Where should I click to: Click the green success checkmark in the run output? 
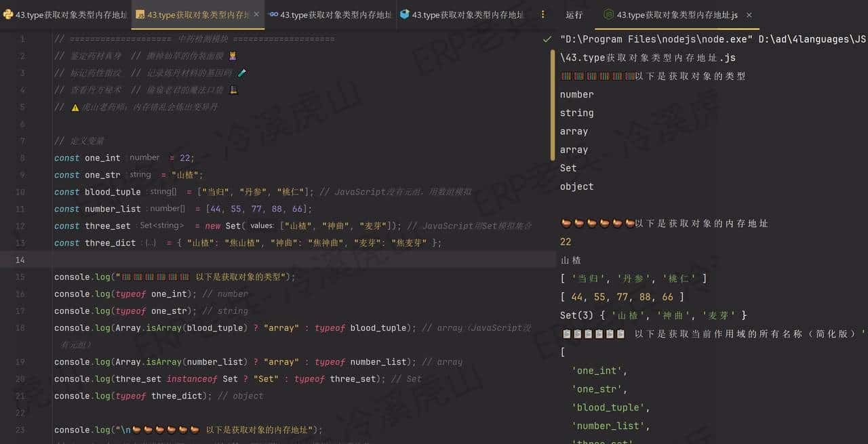coord(547,39)
